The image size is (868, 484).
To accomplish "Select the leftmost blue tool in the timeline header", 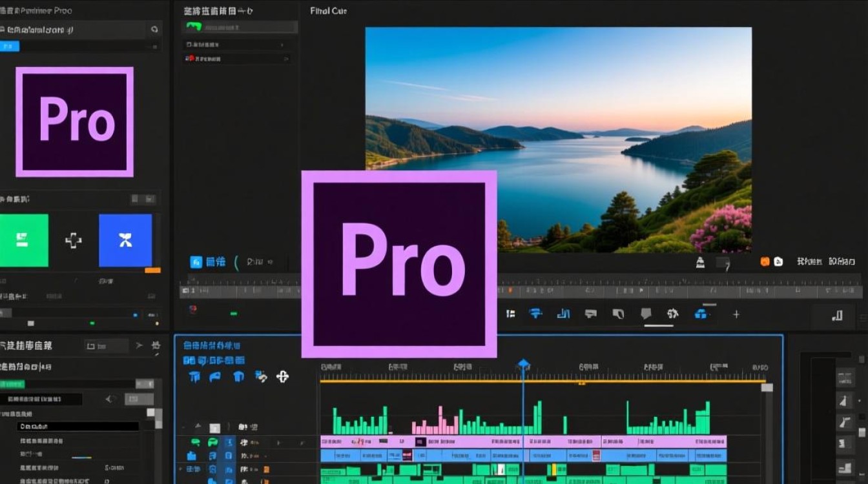I will [x=194, y=376].
